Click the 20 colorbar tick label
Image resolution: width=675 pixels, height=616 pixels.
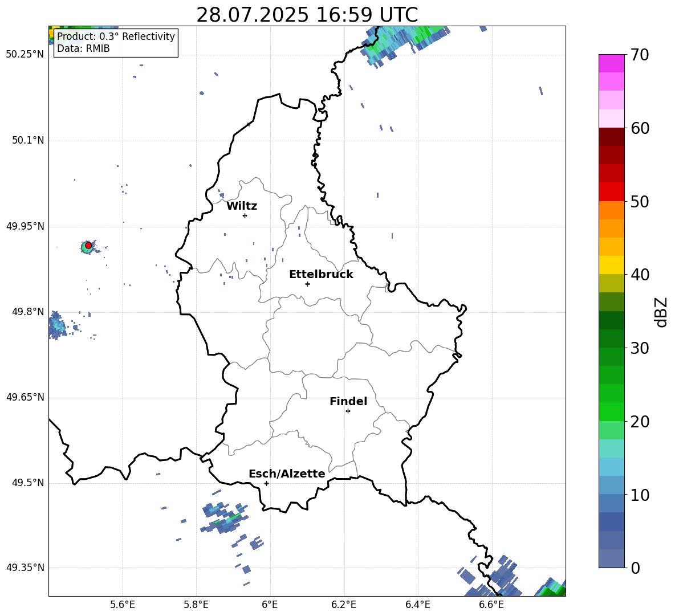click(x=640, y=422)
